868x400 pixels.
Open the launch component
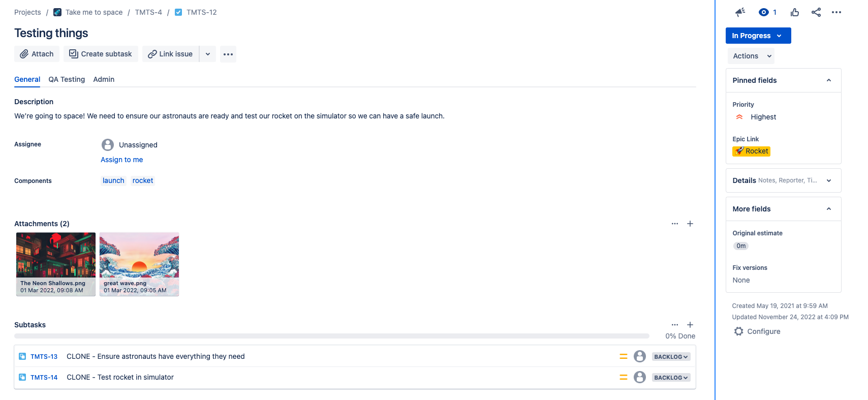coord(113,180)
